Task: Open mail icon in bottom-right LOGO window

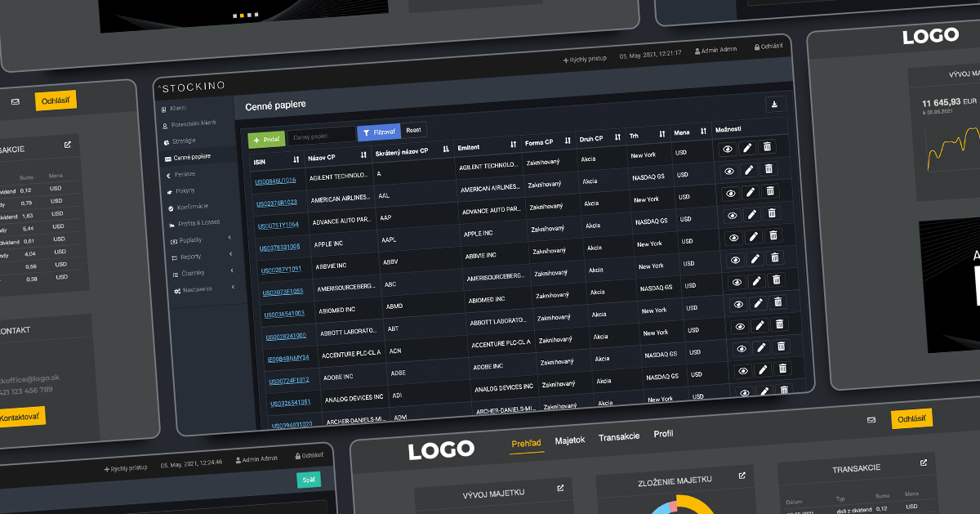Action: [871, 420]
